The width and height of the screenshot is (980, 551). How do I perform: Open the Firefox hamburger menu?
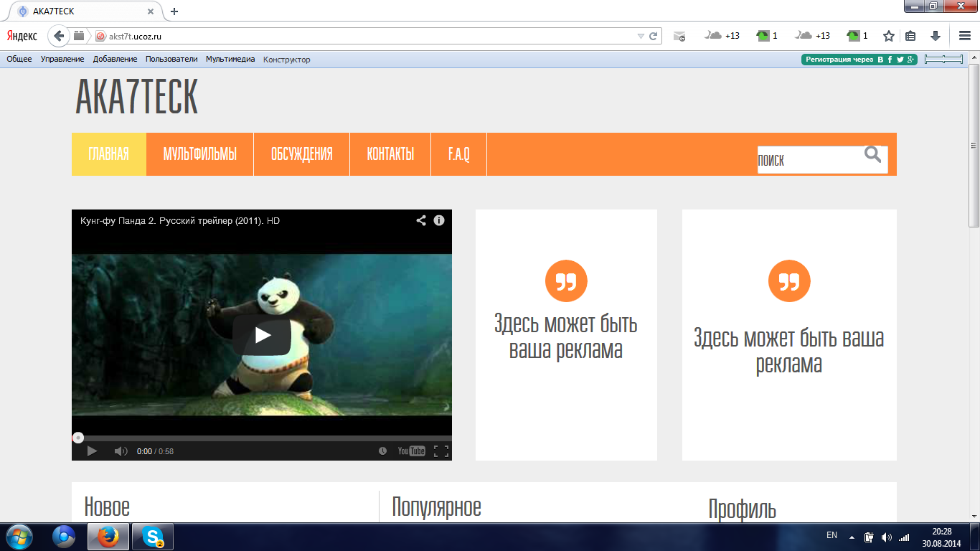[x=965, y=36]
